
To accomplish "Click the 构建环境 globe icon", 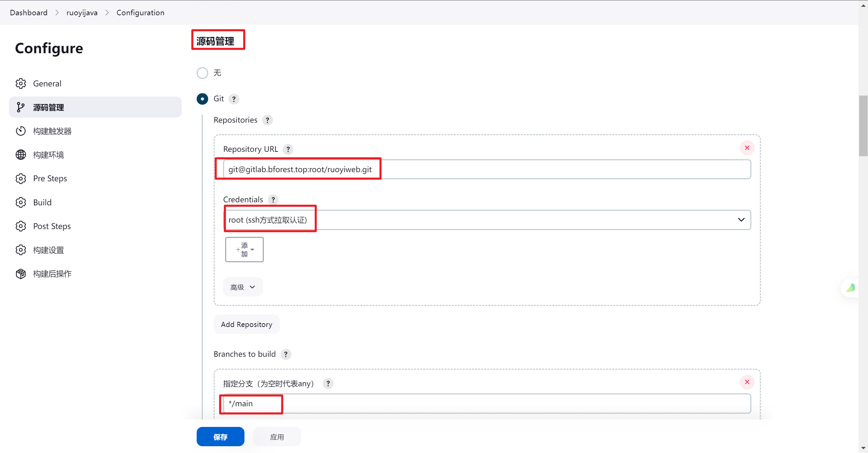I will click(x=21, y=155).
